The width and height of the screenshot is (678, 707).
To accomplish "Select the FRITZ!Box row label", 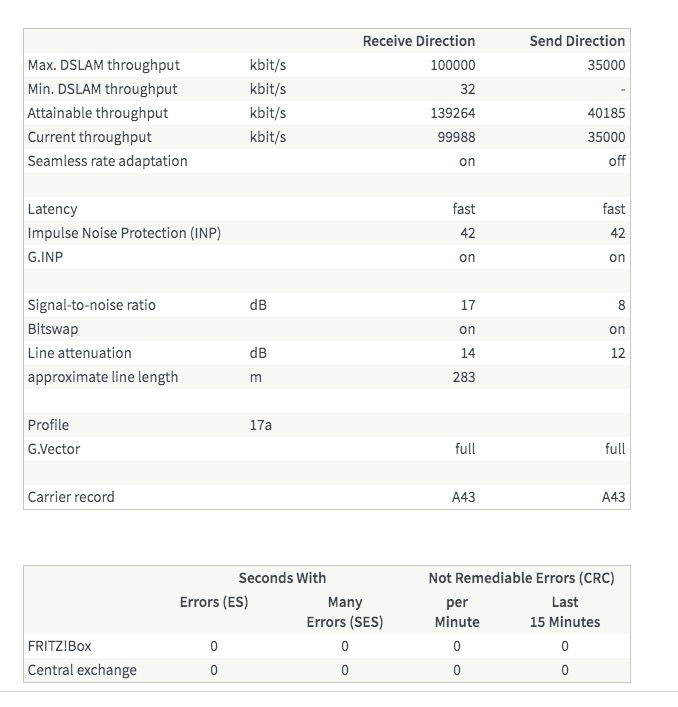I will tap(59, 646).
